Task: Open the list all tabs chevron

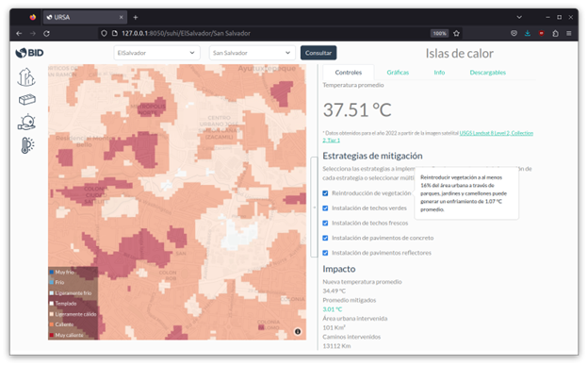Action: tap(519, 17)
